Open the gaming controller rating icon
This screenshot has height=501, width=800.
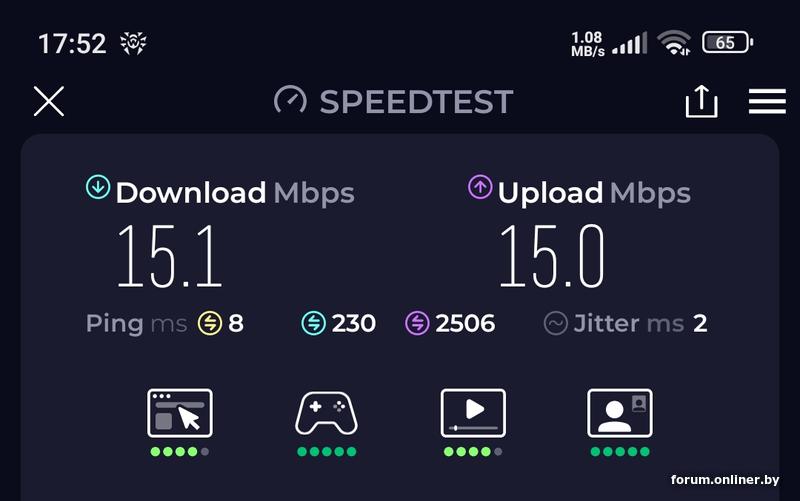[327, 413]
